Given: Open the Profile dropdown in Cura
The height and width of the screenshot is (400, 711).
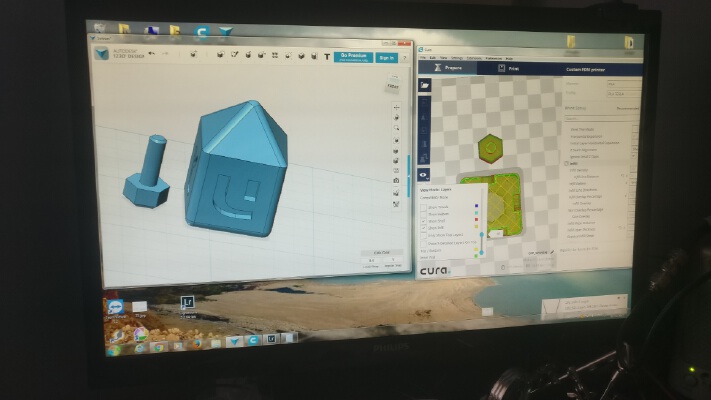Looking at the screenshot, I should coord(624,93).
